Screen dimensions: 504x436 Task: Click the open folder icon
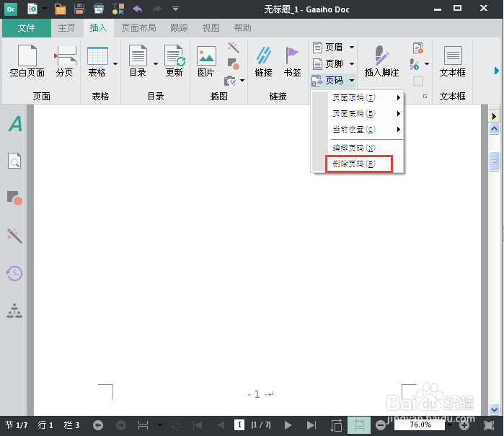pyautogui.click(x=60, y=9)
